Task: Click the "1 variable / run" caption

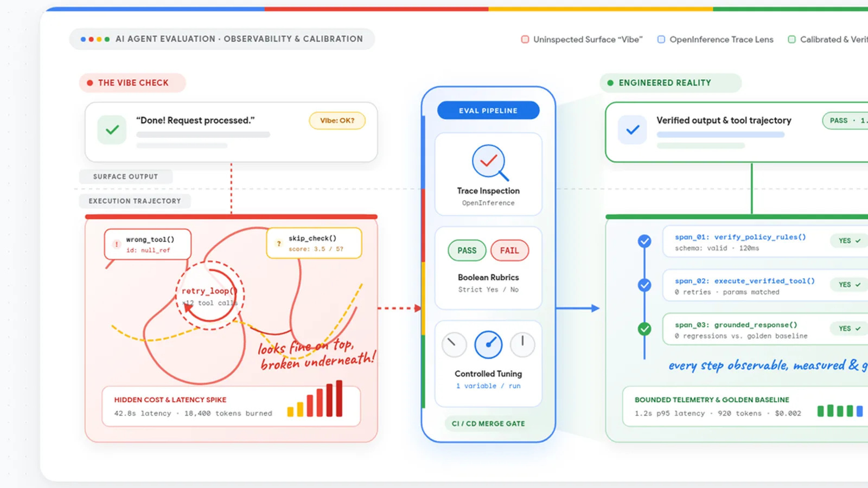Action: coord(488,386)
